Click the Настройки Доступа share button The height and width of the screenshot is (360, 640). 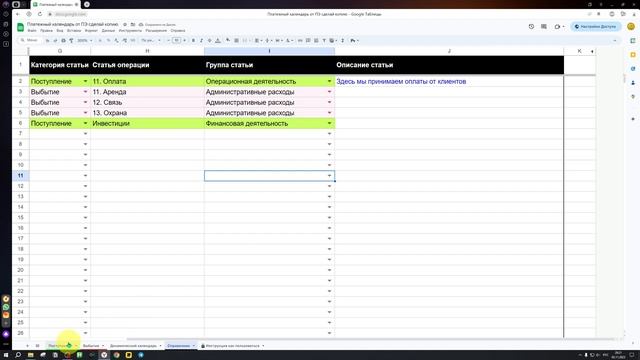coord(596,27)
